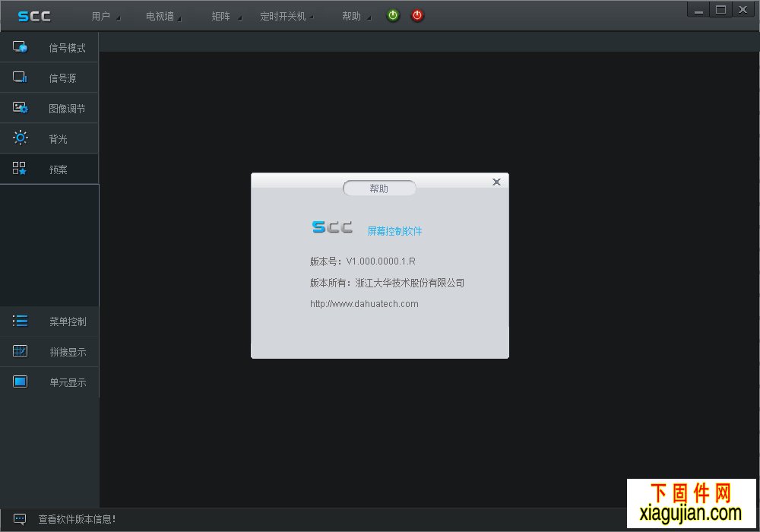Click the 帮助 title pill in dialog
The height and width of the screenshot is (532, 760).
379,188
